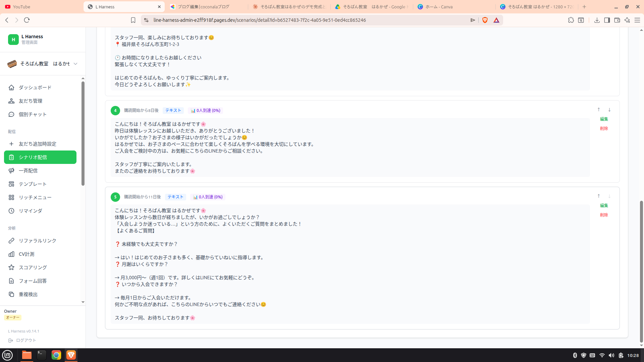
Task: Open Brave Rewards triangle icon
Action: coord(496,20)
